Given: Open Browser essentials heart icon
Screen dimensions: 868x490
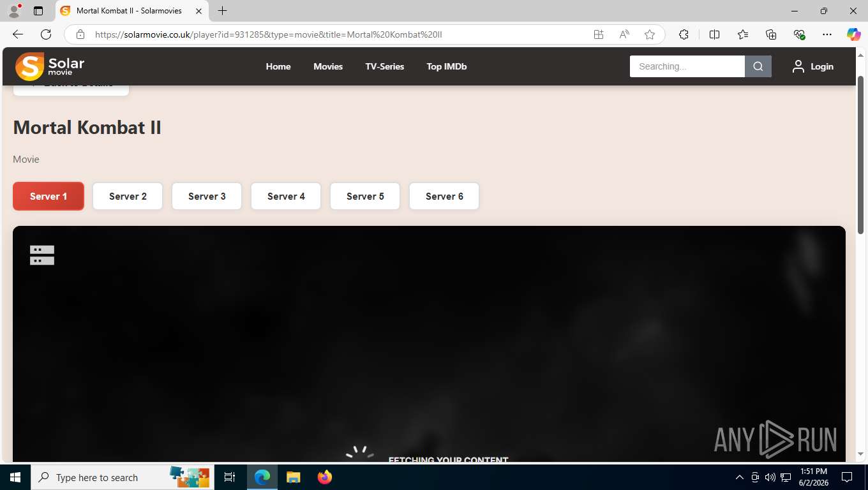Looking at the screenshot, I should point(799,34).
